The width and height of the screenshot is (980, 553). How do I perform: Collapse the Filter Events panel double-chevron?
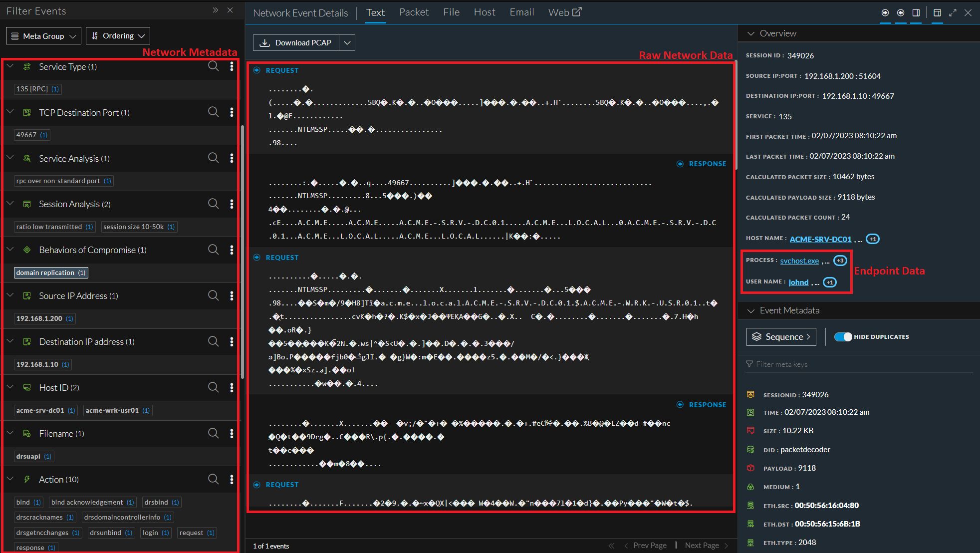pyautogui.click(x=215, y=10)
